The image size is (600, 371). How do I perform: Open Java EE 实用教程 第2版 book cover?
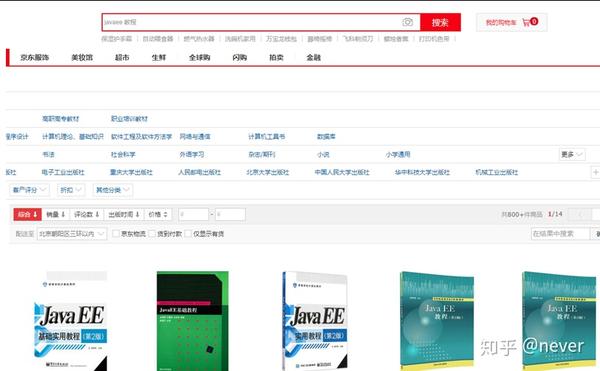point(315,321)
